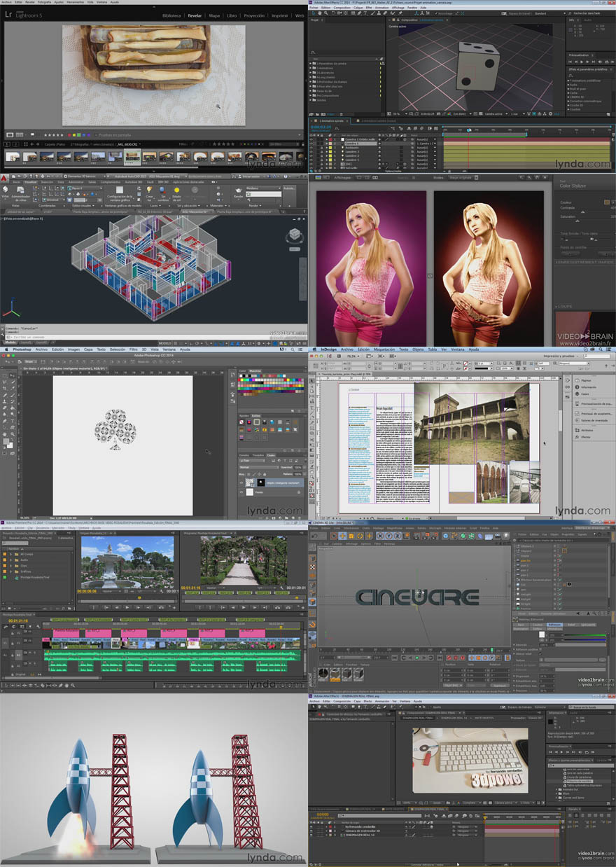Switch to Lightroom's Mapa module
Image resolution: width=616 pixels, height=867 pixels.
(x=214, y=15)
